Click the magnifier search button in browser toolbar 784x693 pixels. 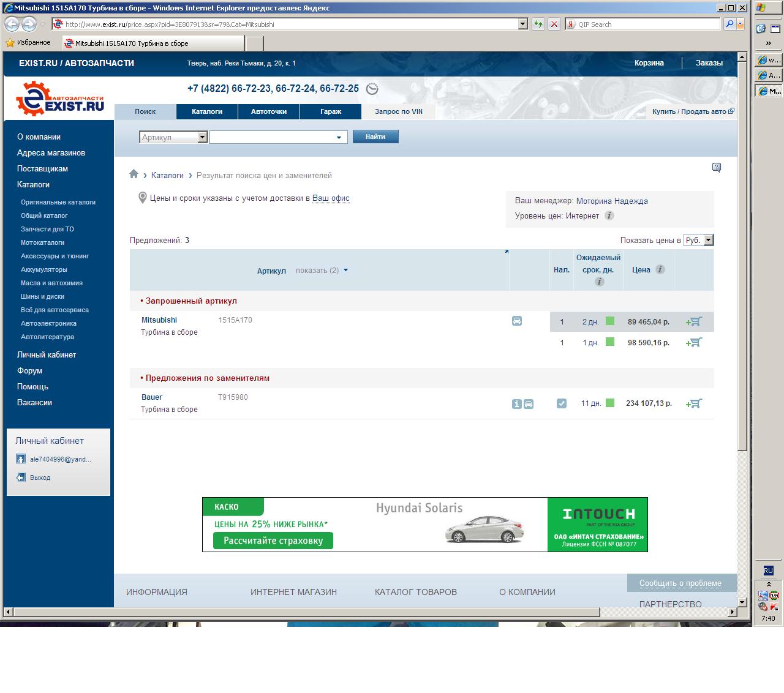click(x=729, y=24)
